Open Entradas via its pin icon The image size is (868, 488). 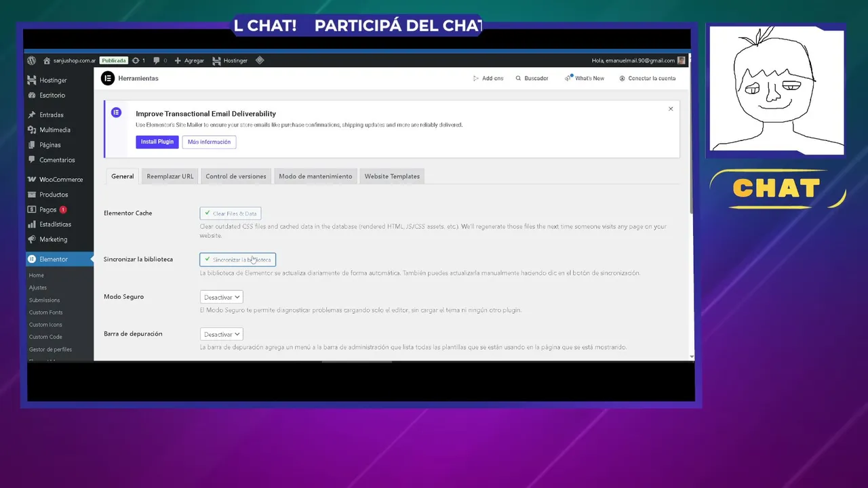(32, 115)
